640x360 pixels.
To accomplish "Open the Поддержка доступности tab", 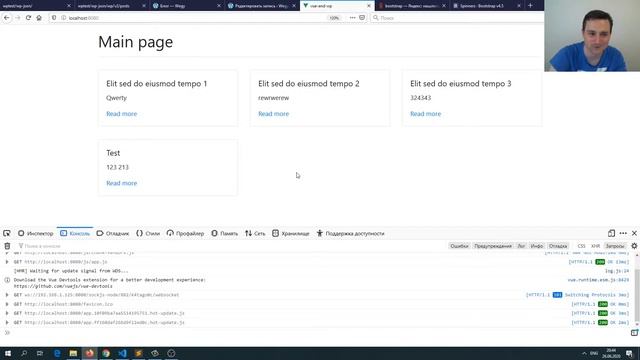I will click(x=351, y=233).
